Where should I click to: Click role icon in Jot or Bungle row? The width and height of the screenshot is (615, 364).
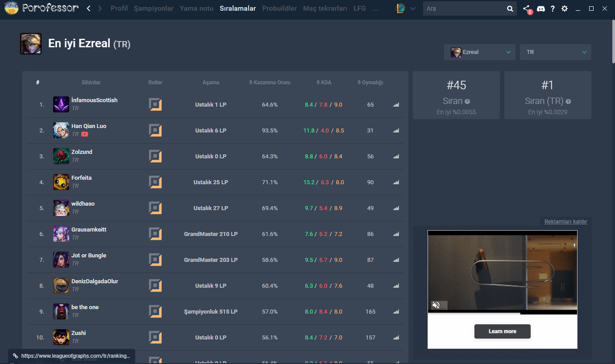pyautogui.click(x=155, y=260)
